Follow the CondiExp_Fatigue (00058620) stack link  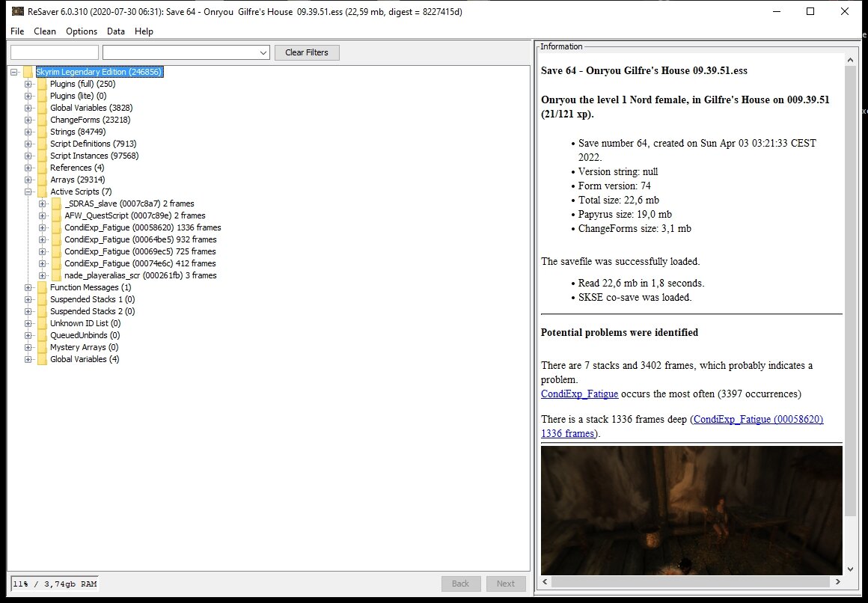click(x=682, y=426)
